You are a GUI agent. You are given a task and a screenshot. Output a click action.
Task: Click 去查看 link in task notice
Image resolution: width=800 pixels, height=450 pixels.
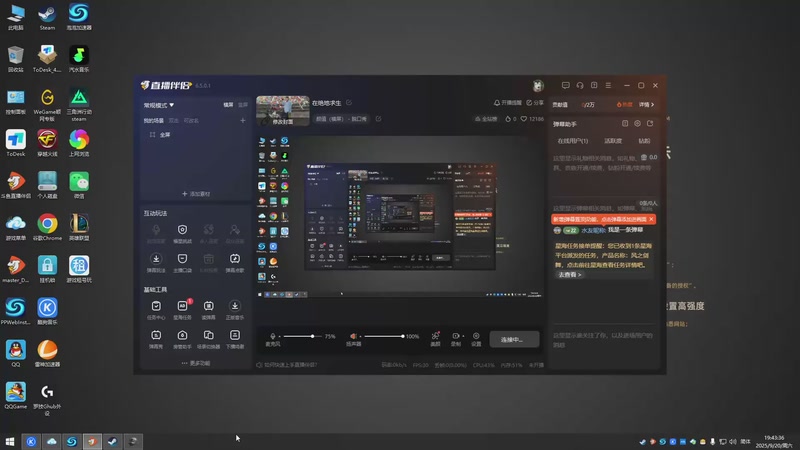pos(569,274)
